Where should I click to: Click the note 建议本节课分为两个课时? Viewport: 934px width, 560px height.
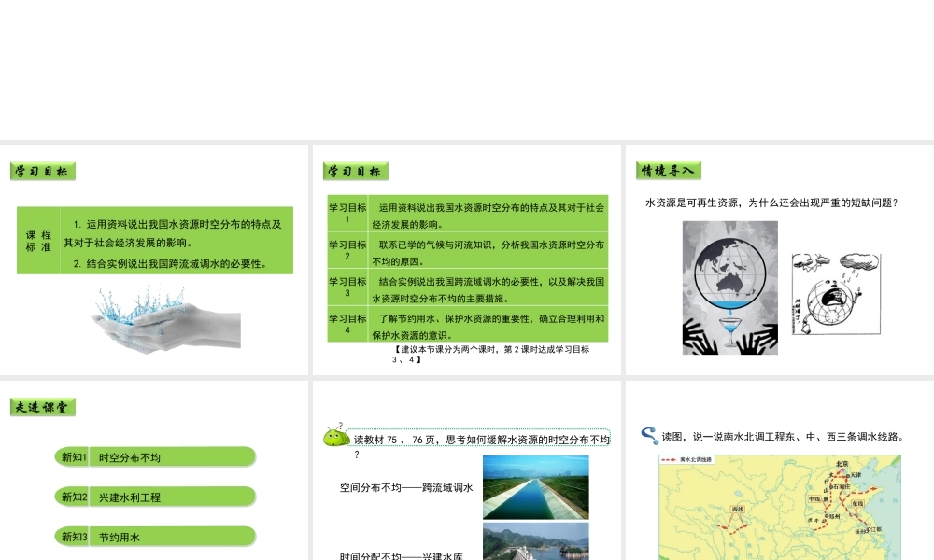click(x=491, y=354)
